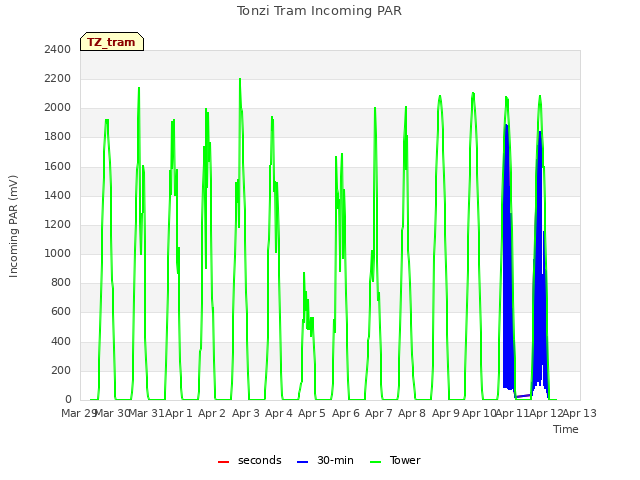Click the y-axis tick value 1400
Image resolution: width=640 pixels, height=480 pixels.
pyautogui.click(x=58, y=196)
